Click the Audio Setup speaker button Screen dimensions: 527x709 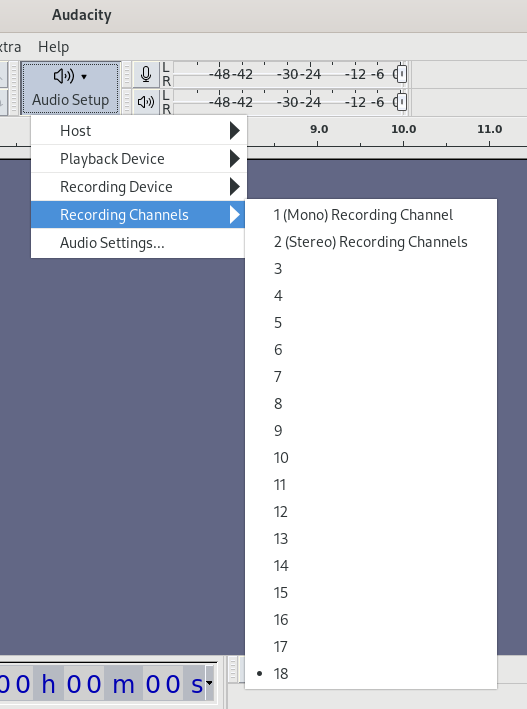71,88
